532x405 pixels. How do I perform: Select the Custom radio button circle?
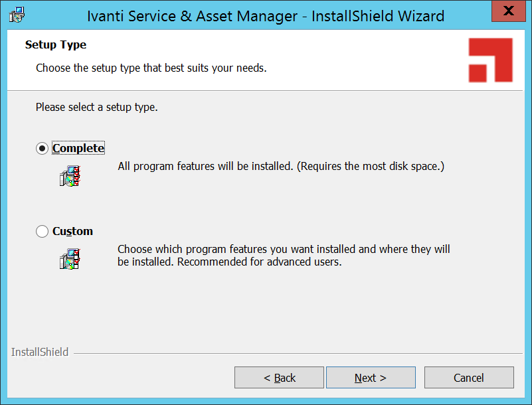coord(43,232)
